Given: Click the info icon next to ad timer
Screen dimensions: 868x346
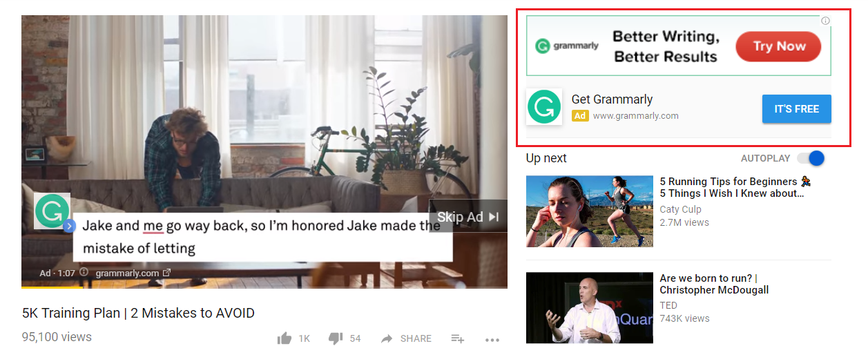Looking at the screenshot, I should point(84,273).
